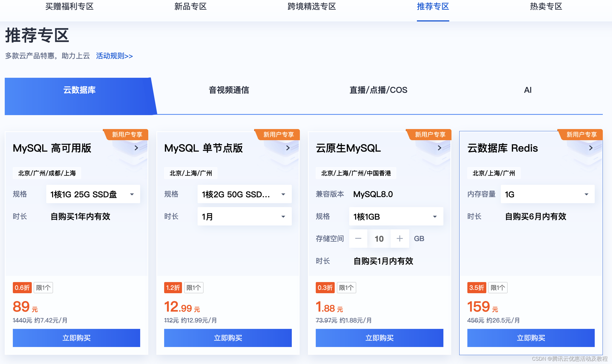Select the 推荐专区 tab

[x=433, y=6]
